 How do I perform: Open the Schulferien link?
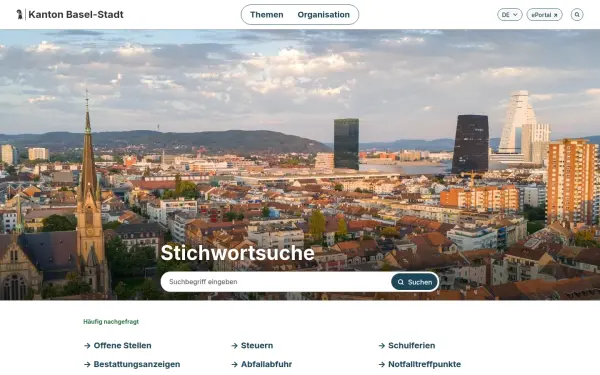407,346
